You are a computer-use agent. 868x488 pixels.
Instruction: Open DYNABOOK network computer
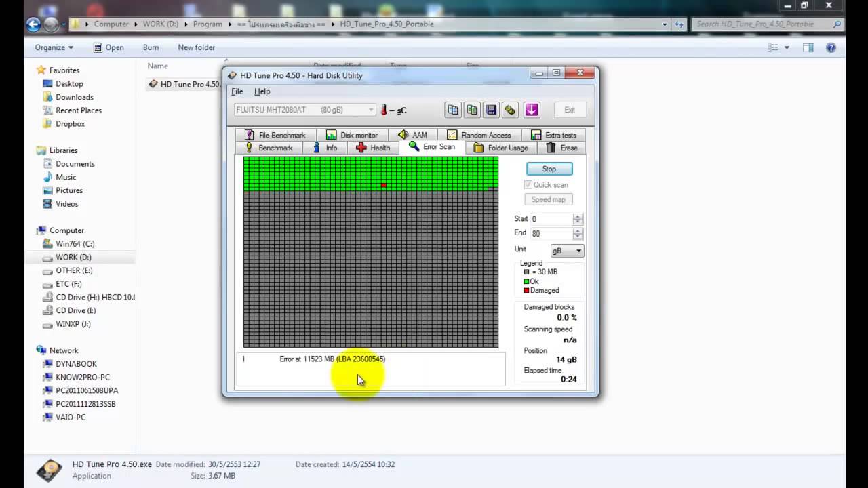pyautogui.click(x=76, y=364)
